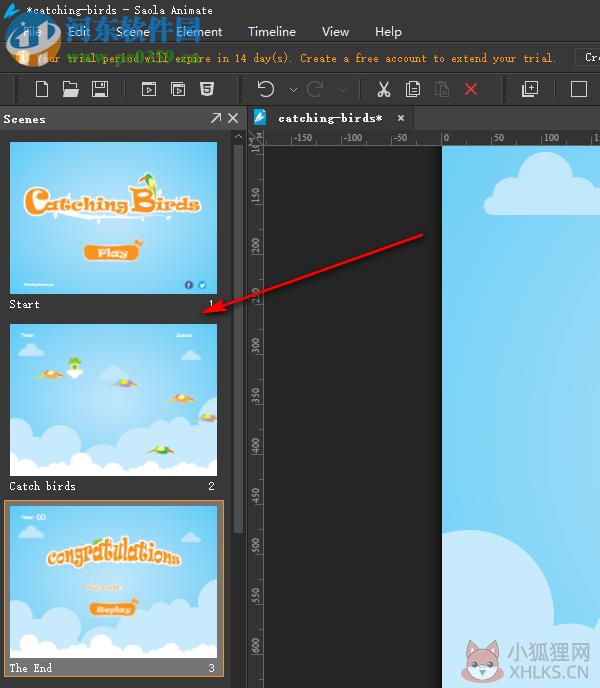Click the new scene icon with plus

530,89
